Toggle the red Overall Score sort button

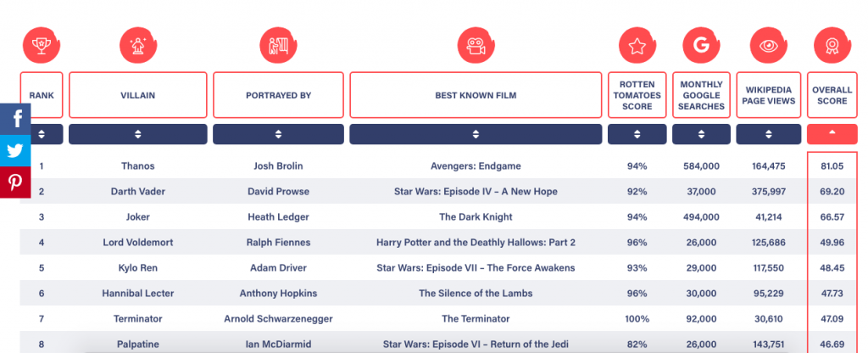coord(831,134)
